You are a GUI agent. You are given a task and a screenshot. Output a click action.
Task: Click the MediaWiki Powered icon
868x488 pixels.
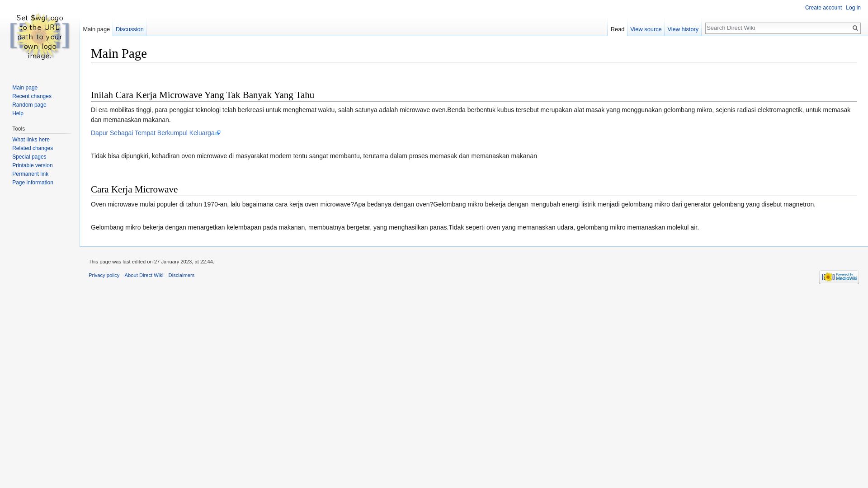[839, 277]
